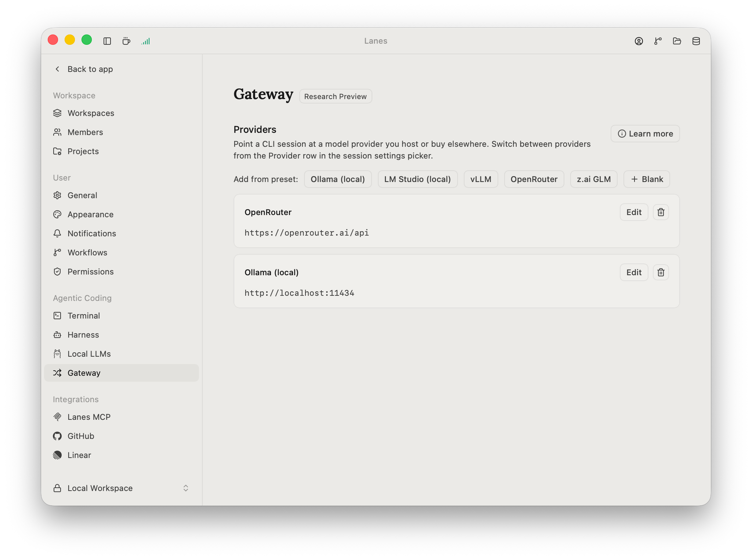This screenshot has height=560, width=752.
Task: Select the Gateway sidebar item
Action: [x=122, y=373]
